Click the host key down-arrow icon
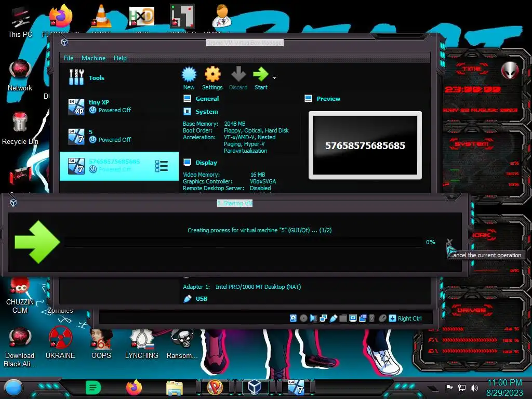The height and width of the screenshot is (399, 532). 392,318
